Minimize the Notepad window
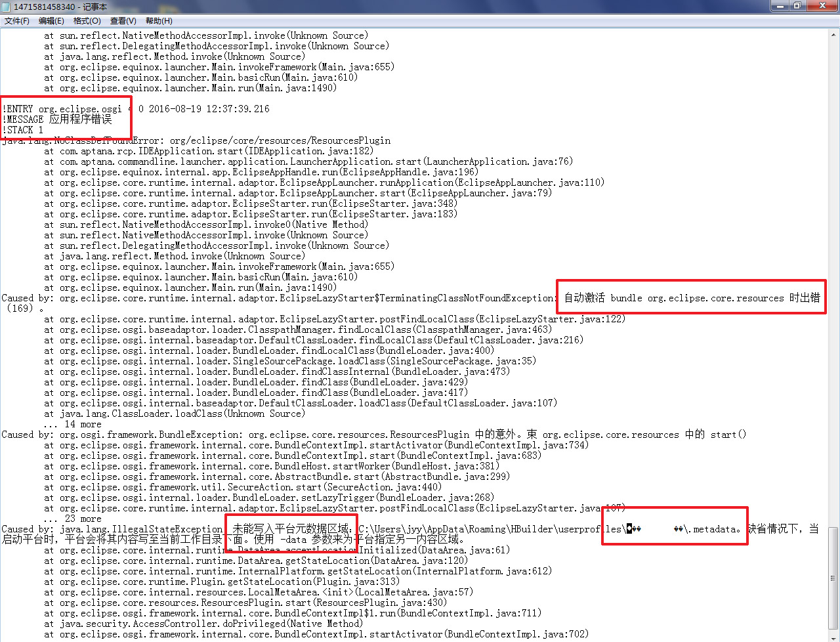This screenshot has width=840, height=642. (x=780, y=6)
